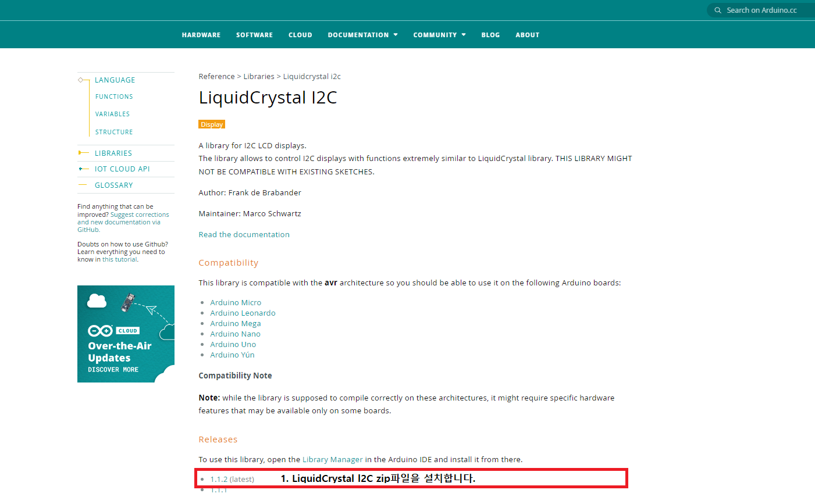
Task: Open Read the documentation link
Action: pos(244,234)
